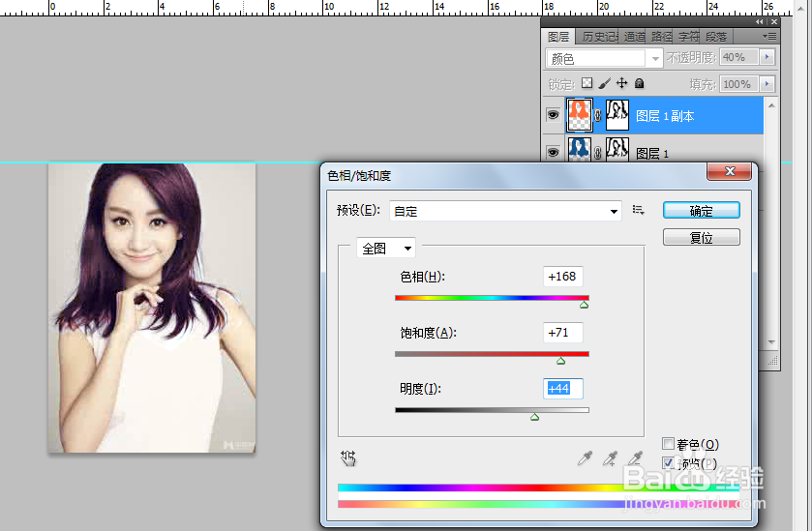812x531 pixels.
Task: Enable the 着色 colorize checkbox
Action: (x=668, y=444)
